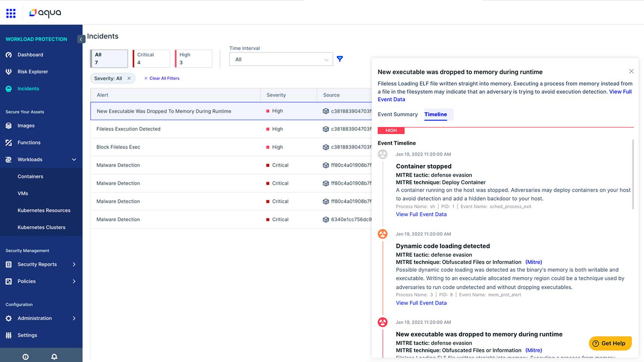644x362 pixels.
Task: Remove the Severity: All filter chip
Action: [129, 78]
